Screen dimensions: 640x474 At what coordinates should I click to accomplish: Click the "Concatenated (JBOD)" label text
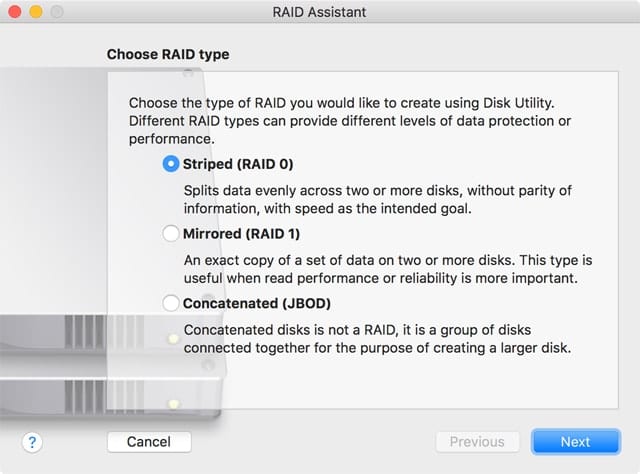point(256,302)
